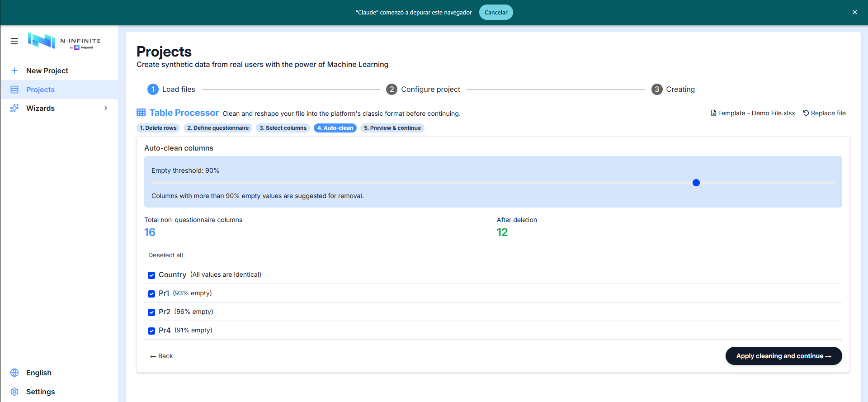This screenshot has width=868, height=402.
Task: Click the Wizards sparkle icon
Action: [x=14, y=108]
